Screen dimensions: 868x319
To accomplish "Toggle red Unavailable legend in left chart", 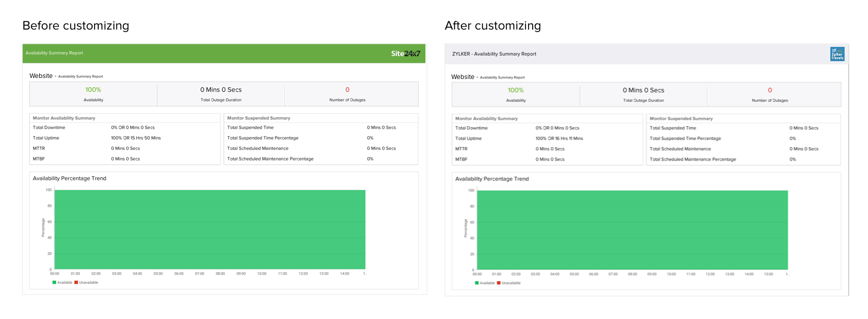I will [86, 282].
